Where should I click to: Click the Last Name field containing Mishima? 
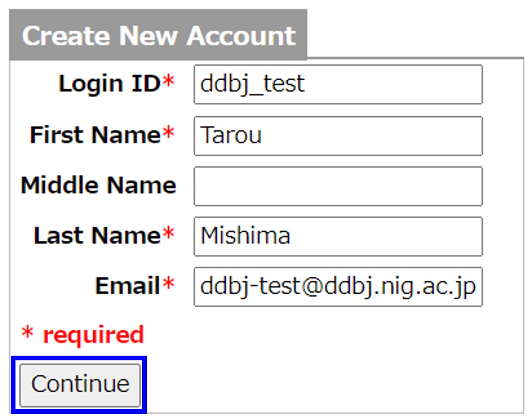coord(338,236)
